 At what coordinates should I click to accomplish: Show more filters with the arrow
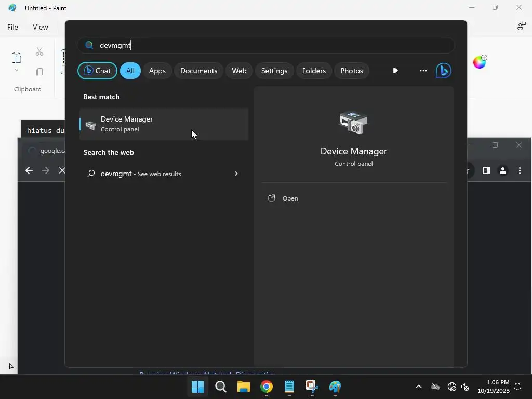tap(395, 71)
